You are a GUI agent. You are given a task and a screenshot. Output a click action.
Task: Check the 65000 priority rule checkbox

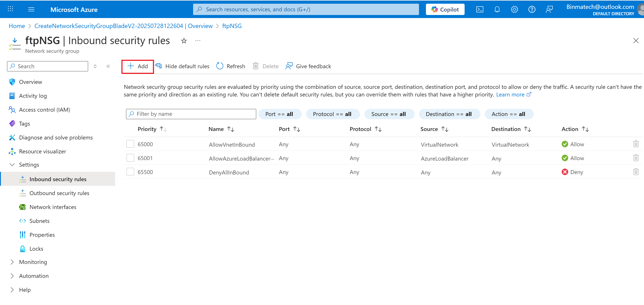tap(130, 144)
